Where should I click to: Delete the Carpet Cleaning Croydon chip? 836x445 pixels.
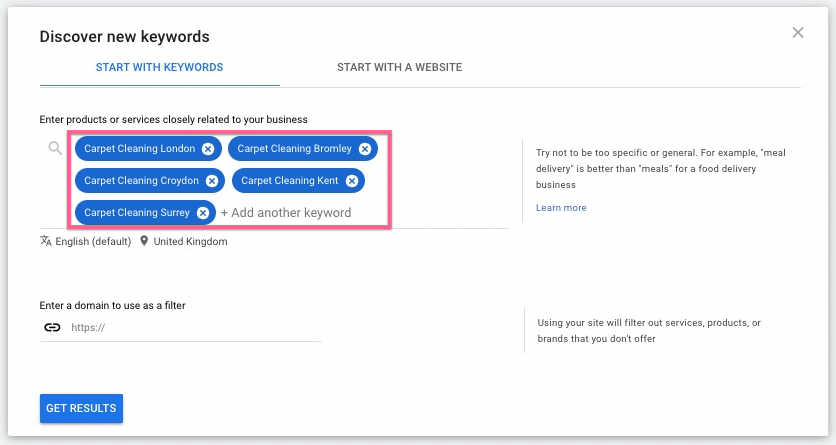[x=212, y=181]
